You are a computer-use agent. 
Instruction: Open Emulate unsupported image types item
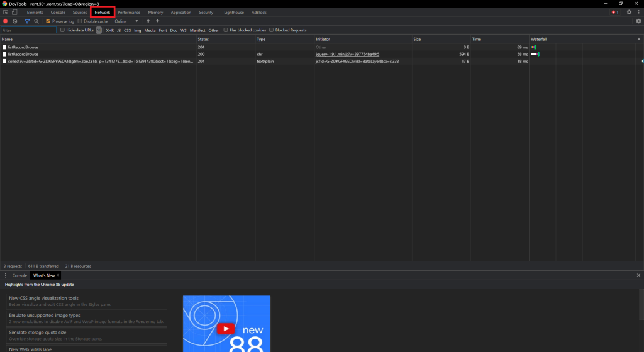click(x=86, y=318)
